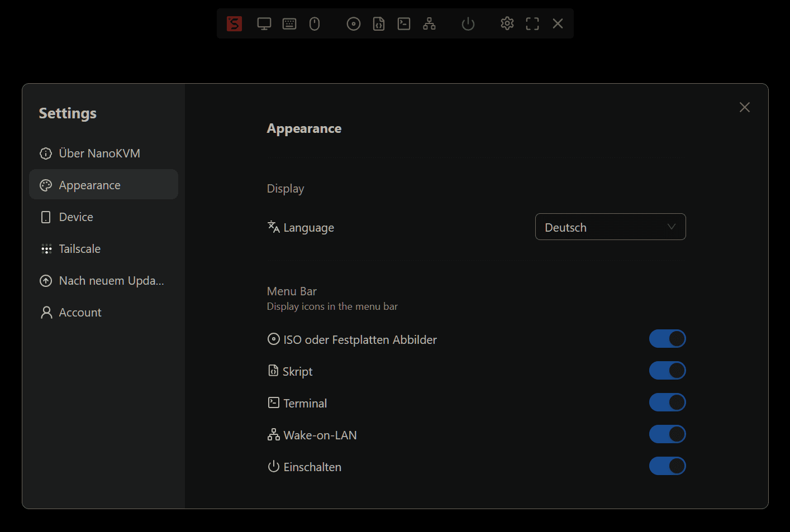Click the power icon in the toolbar
Viewport: 790px width, 532px height.
coord(468,23)
